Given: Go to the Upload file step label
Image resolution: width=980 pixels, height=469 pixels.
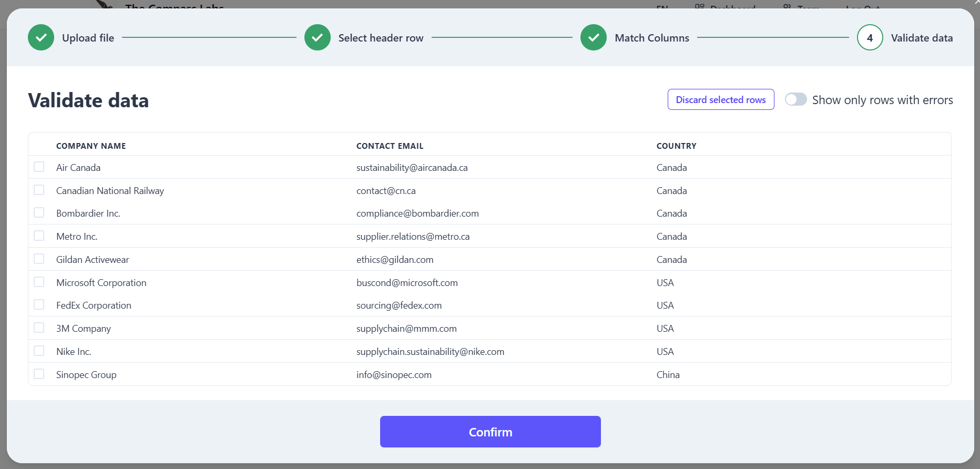Looking at the screenshot, I should [88, 38].
